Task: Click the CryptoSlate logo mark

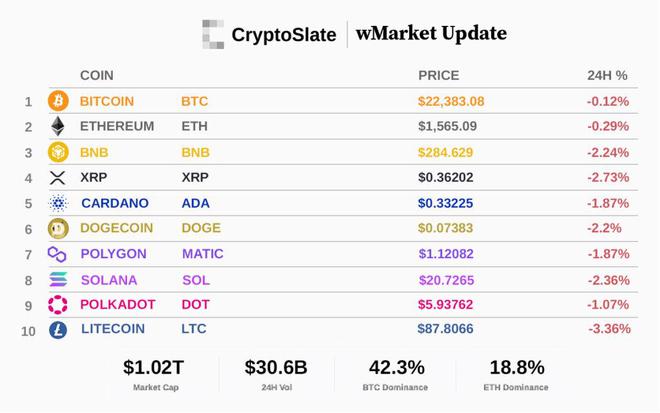Action: click(x=213, y=34)
